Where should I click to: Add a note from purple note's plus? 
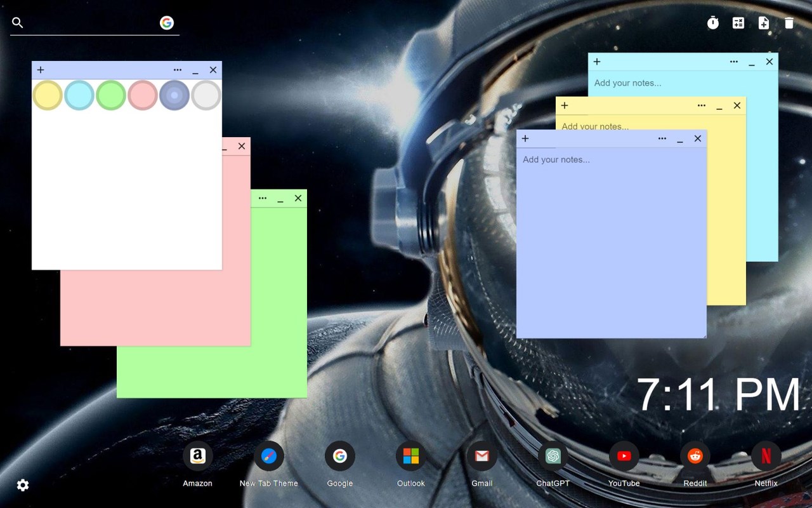tap(525, 138)
